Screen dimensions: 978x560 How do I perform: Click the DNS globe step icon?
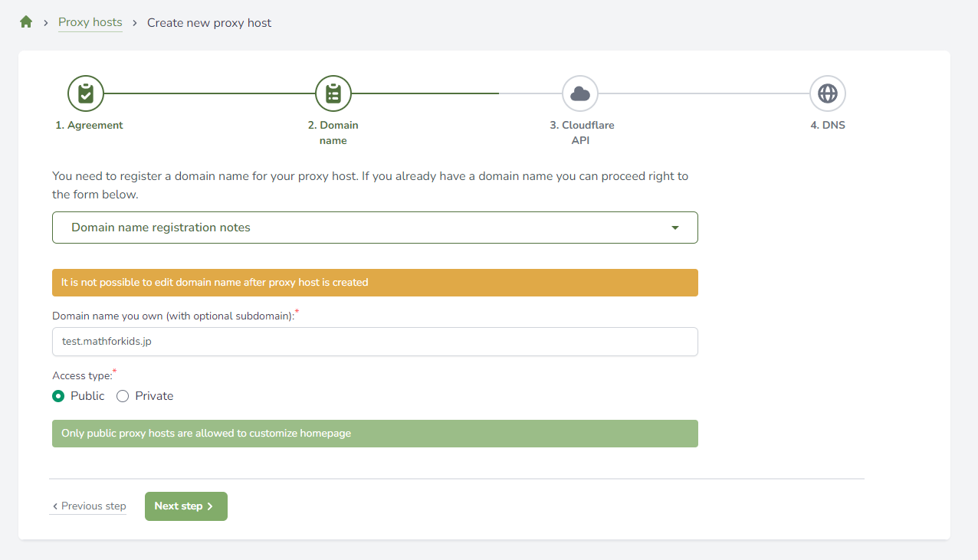click(x=828, y=93)
